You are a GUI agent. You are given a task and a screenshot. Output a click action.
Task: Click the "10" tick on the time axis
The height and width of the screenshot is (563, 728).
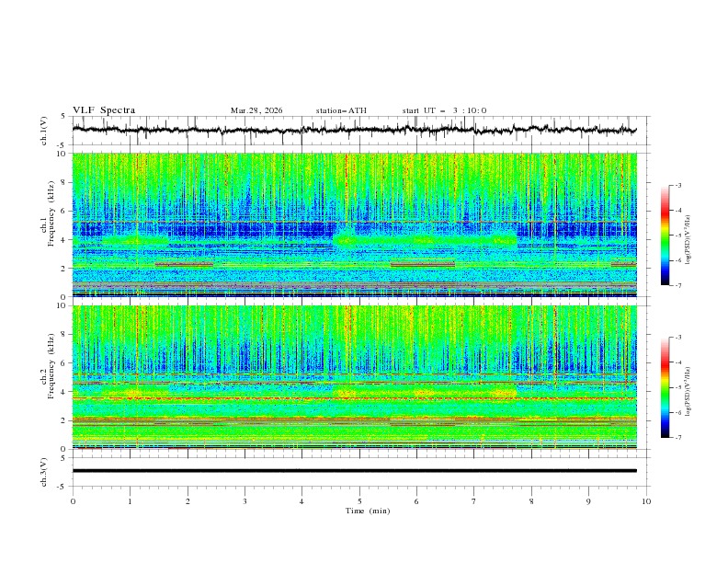(646, 501)
